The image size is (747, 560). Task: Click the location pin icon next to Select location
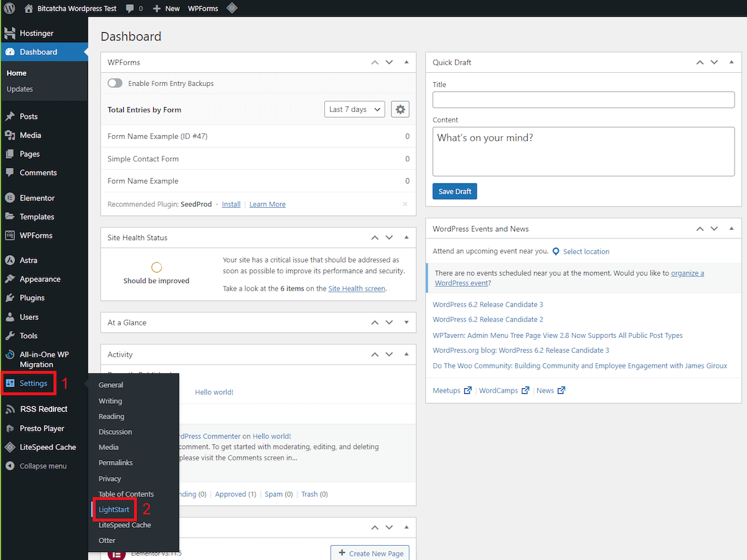pos(556,251)
